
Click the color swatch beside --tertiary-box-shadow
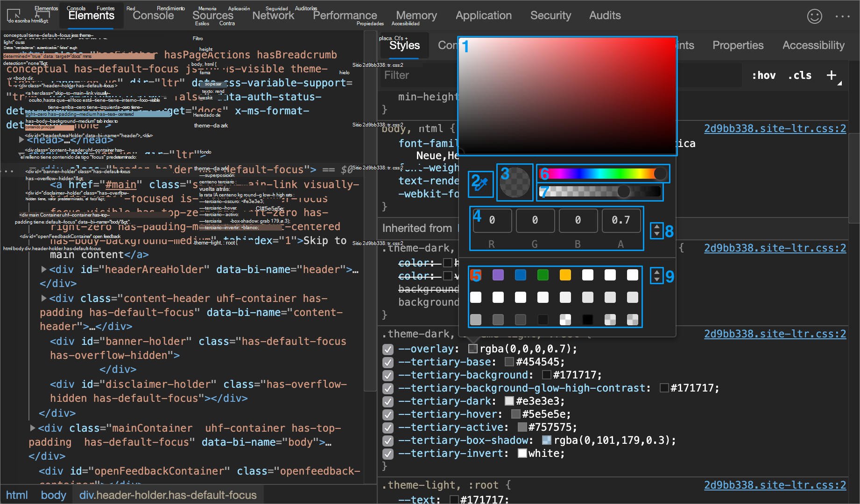pos(546,440)
